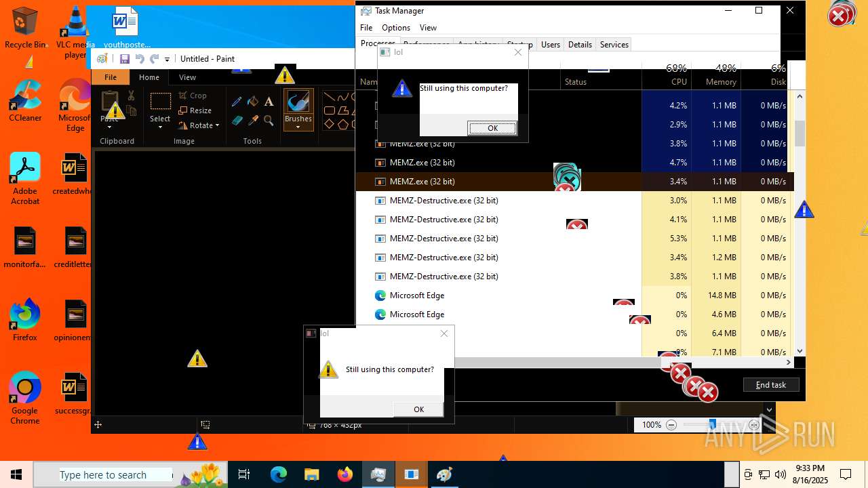Select the MEMZ-Destructive.exe process using 5.3% CPU
The image size is (868, 488).
[x=574, y=239]
